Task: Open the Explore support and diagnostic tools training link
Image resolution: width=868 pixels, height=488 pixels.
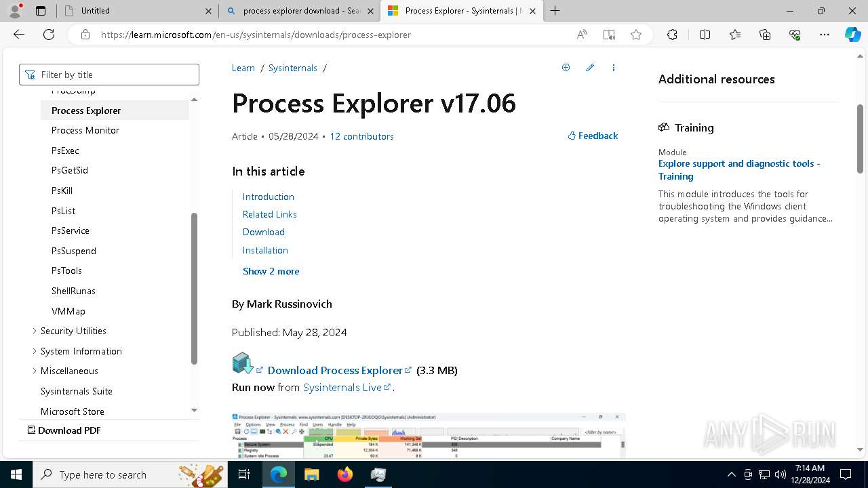Action: [739, 169]
